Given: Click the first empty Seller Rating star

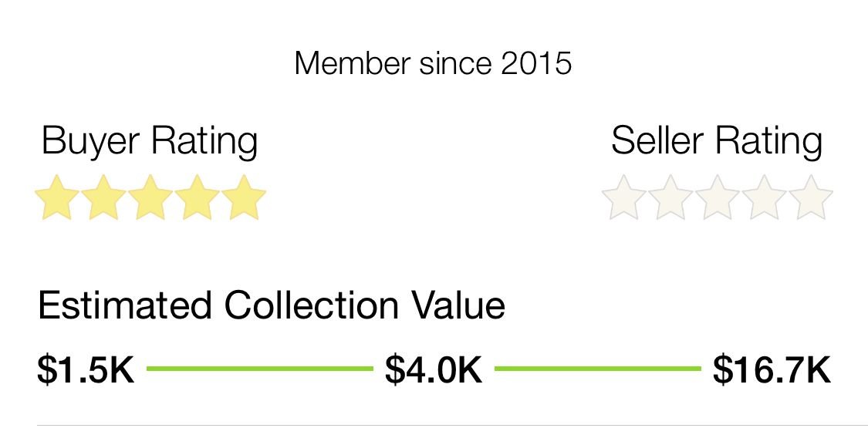Looking at the screenshot, I should [x=623, y=199].
